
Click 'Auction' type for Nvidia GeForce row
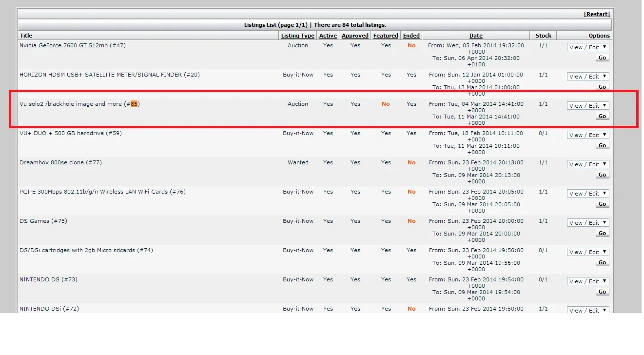point(298,45)
